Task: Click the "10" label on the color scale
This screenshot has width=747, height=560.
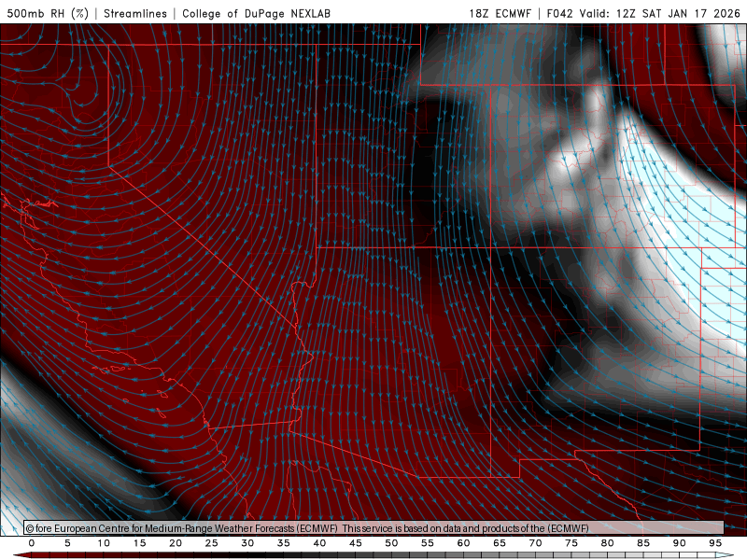Action: [104, 543]
